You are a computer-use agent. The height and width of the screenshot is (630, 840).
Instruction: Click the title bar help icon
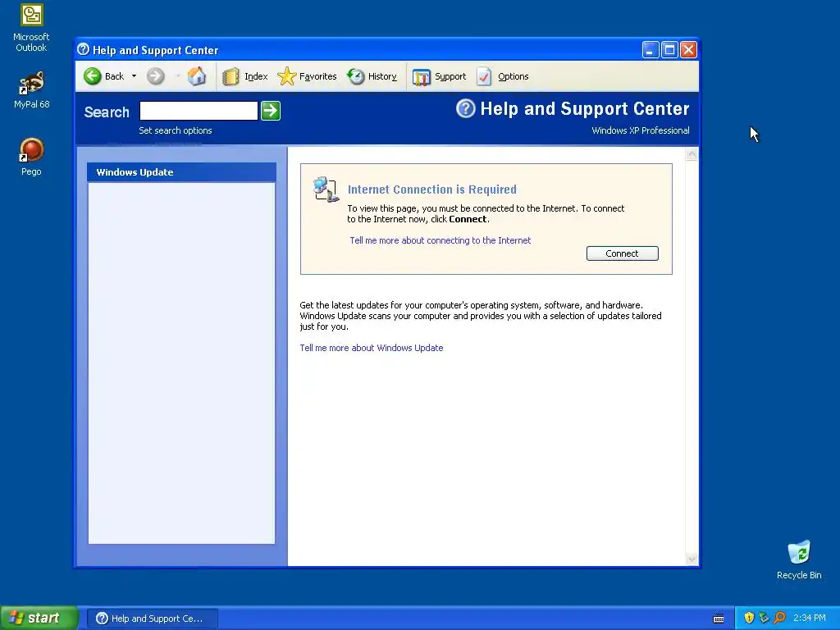(x=83, y=49)
